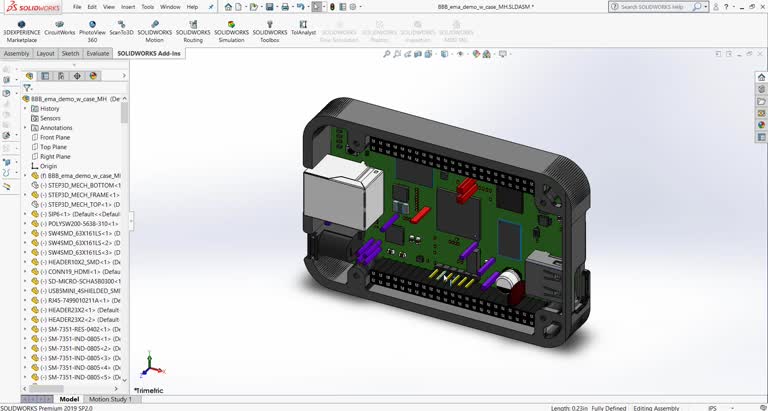Open the Edit menu

click(x=92, y=7)
